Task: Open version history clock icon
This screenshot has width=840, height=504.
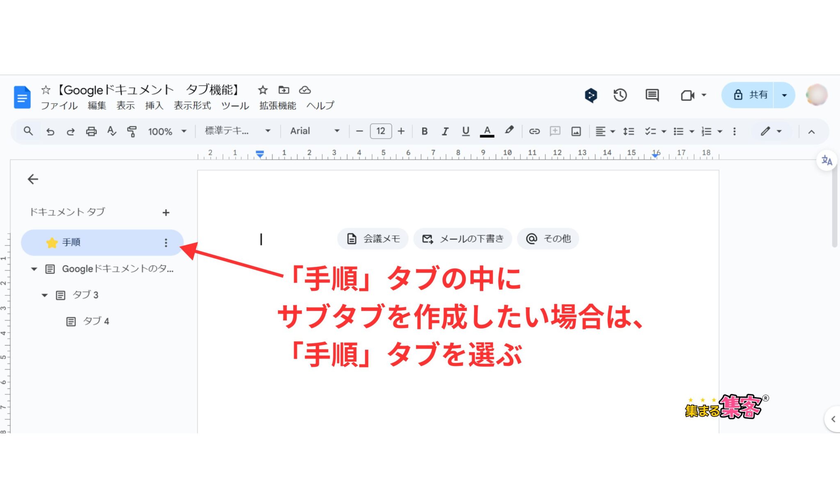Action: 620,95
